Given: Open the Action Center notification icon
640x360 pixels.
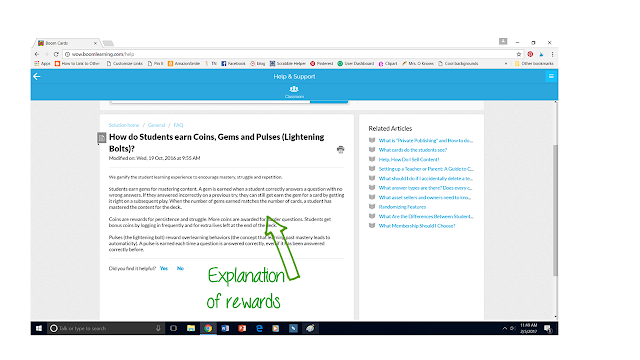Looking at the screenshot, I should (x=548, y=329).
